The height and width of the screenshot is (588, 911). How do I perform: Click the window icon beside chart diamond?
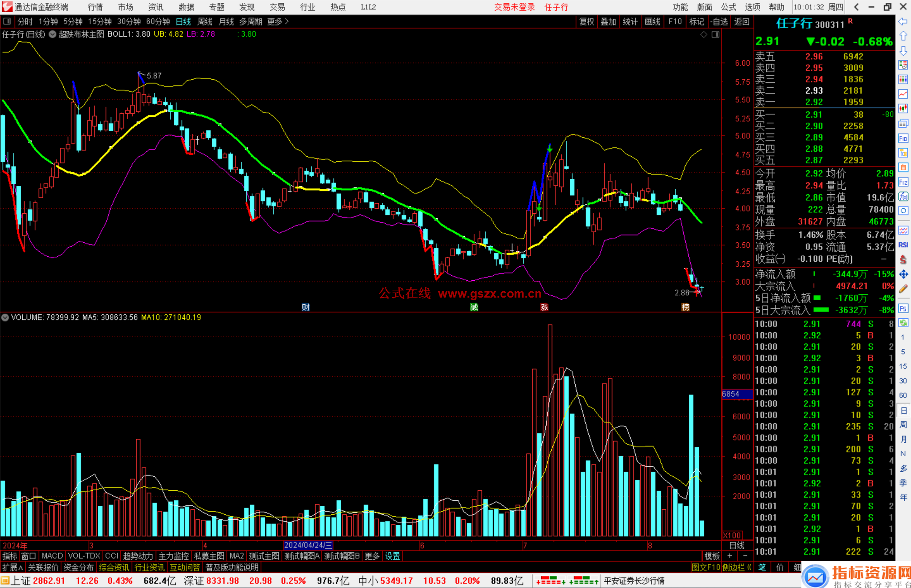(x=715, y=35)
